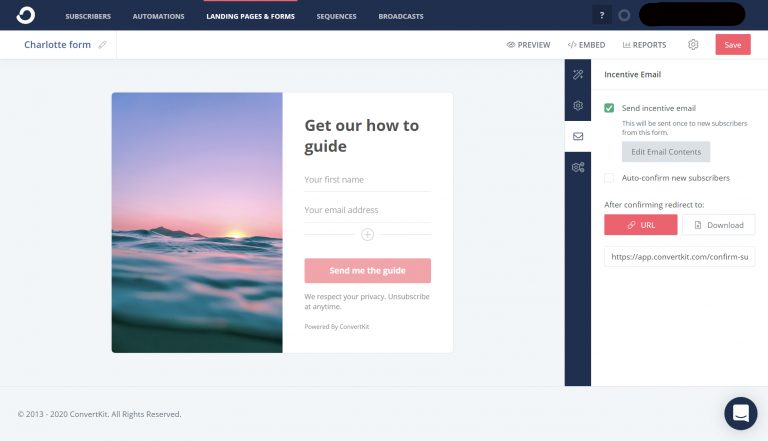This screenshot has height=441, width=768.
Task: Save the form
Action: (x=733, y=45)
